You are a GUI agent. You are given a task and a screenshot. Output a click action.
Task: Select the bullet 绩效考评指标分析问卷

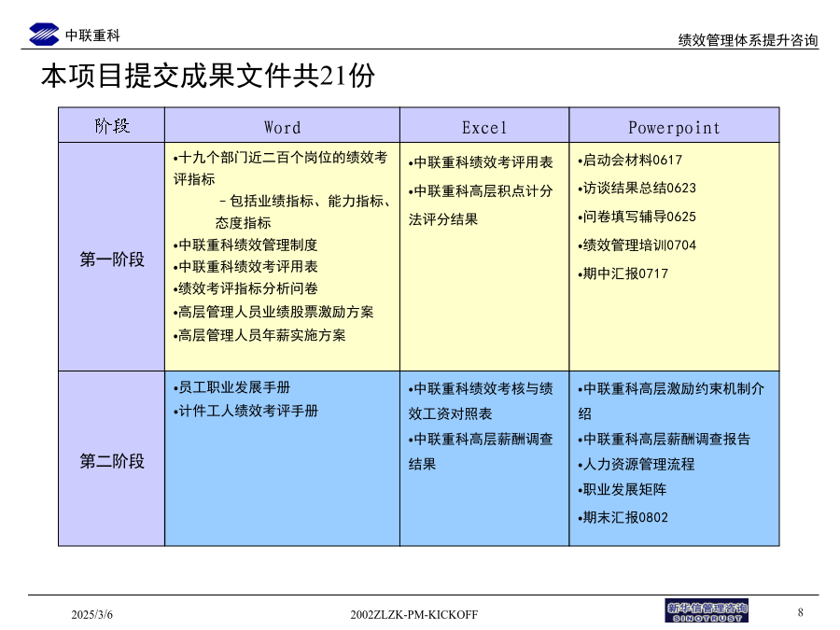tap(245, 288)
